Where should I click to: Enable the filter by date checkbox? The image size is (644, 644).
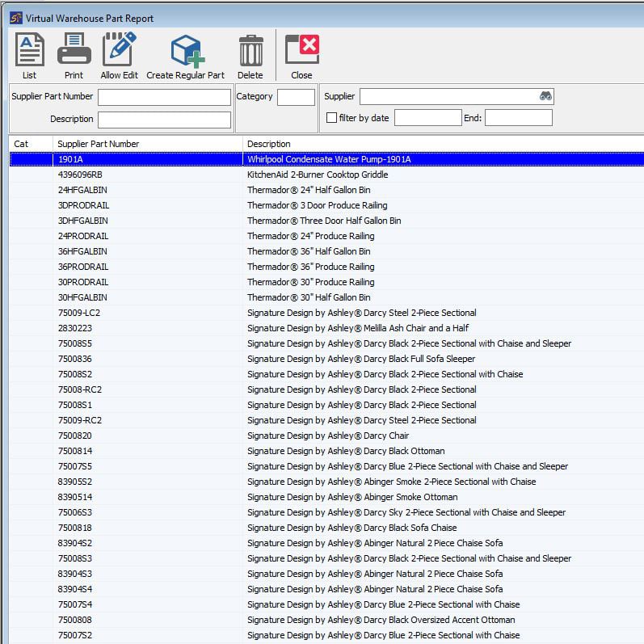(x=331, y=118)
